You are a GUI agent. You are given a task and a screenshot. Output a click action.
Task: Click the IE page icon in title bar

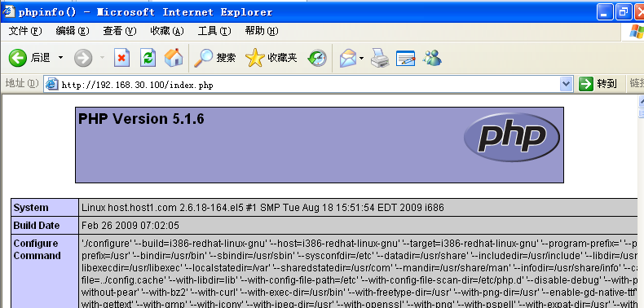pyautogui.click(x=10, y=11)
